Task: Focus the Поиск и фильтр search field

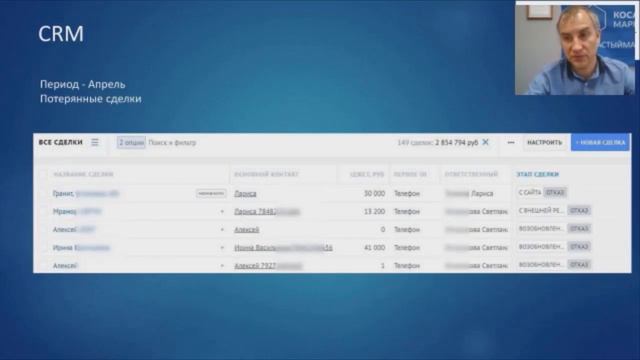Action: pos(172,142)
